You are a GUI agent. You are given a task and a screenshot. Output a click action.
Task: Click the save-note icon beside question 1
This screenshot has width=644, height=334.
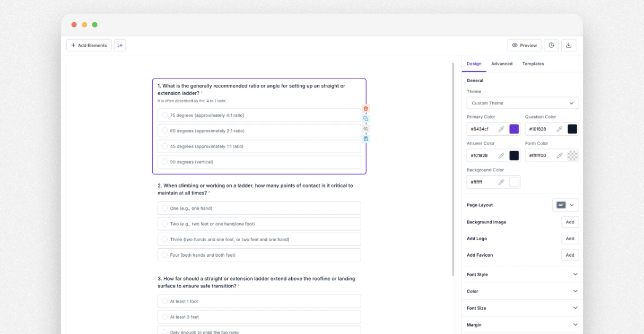click(365, 138)
